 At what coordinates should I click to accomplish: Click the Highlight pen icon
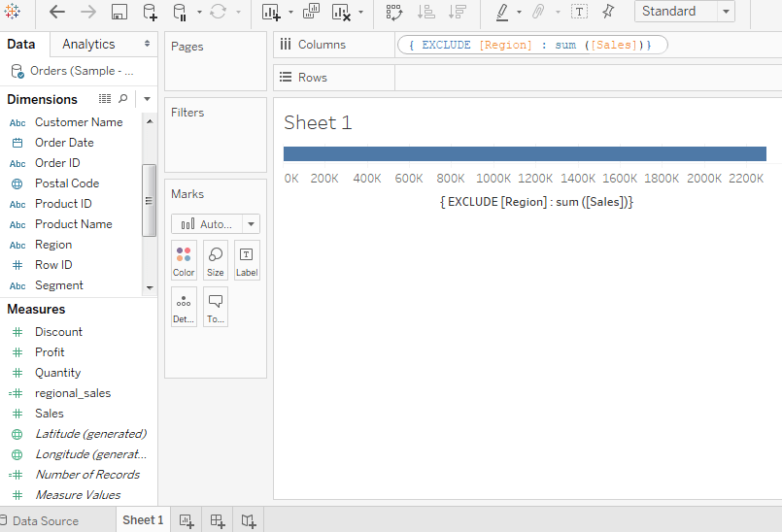pyautogui.click(x=502, y=12)
